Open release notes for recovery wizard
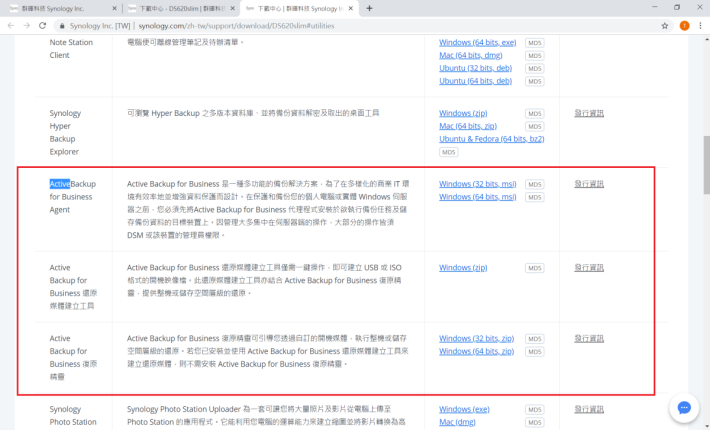Image resolution: width=710 pixels, height=430 pixels. (x=589, y=339)
